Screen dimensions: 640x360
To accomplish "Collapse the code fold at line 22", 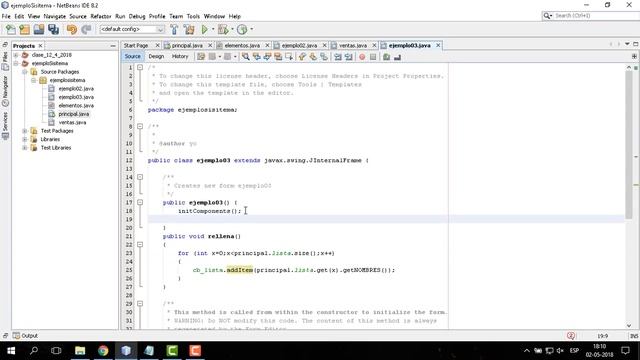I will pos(140,244).
